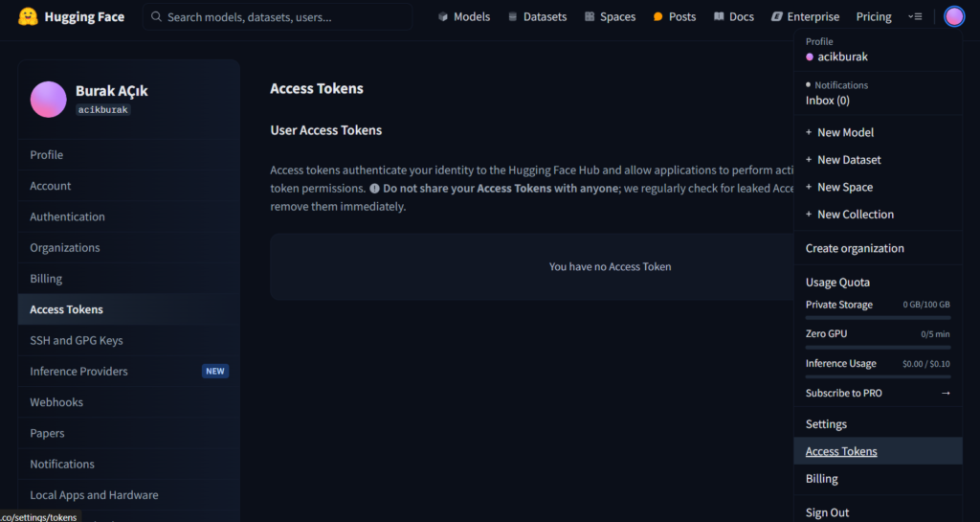This screenshot has height=522, width=980.
Task: Choose New Collection from the user menu
Action: click(878, 215)
